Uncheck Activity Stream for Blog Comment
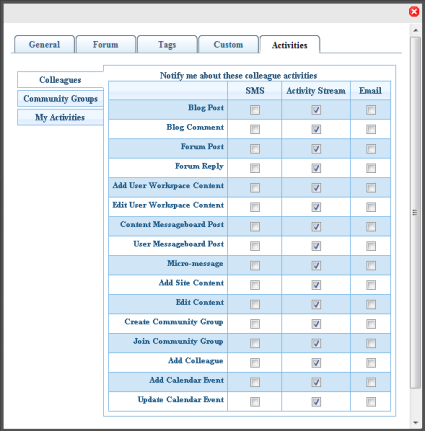 (x=316, y=129)
